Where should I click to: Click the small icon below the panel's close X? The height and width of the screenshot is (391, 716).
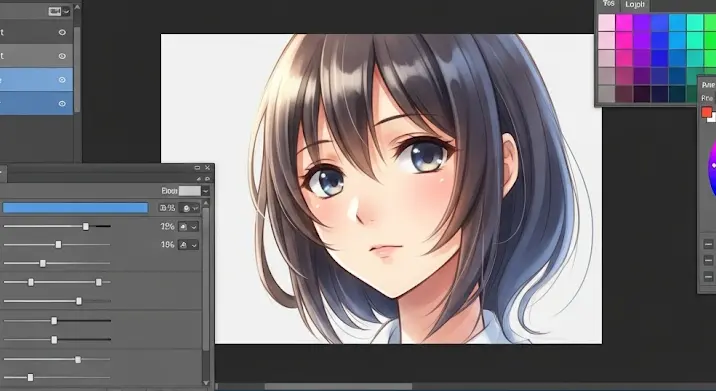click(208, 179)
